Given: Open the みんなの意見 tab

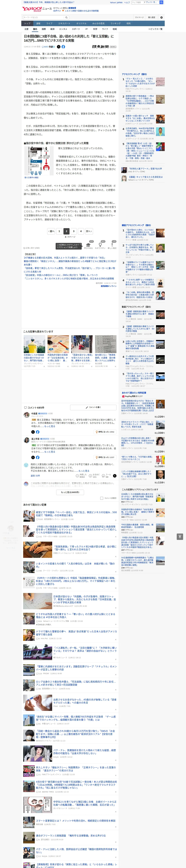Looking at the screenshot, I should pyautogui.click(x=99, y=24).
